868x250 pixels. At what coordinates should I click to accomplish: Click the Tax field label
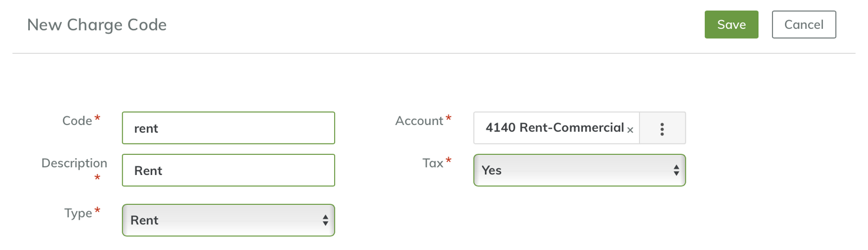coord(433,163)
